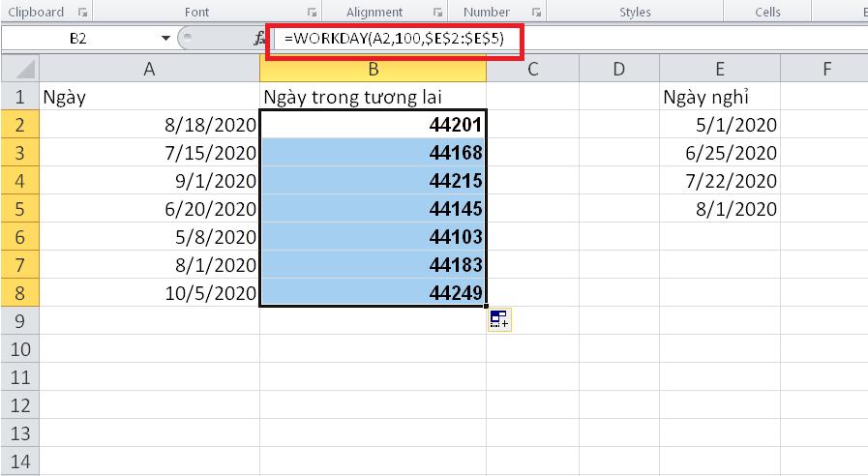Select row 9 header
The image size is (868, 476).
pyautogui.click(x=20, y=321)
